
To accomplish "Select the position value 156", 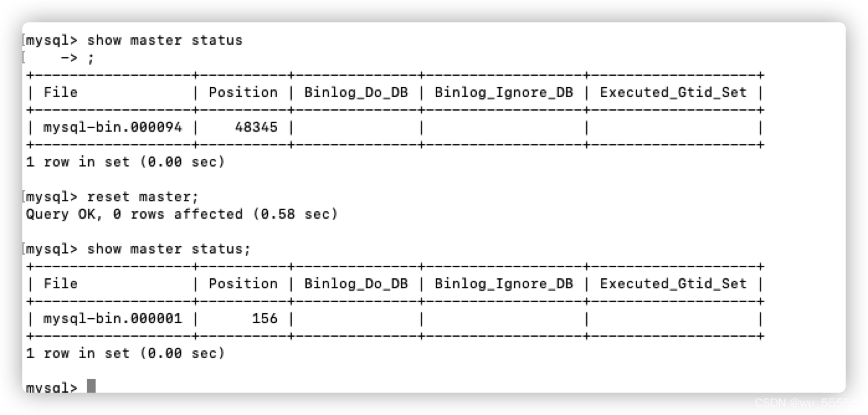I will coord(264,319).
